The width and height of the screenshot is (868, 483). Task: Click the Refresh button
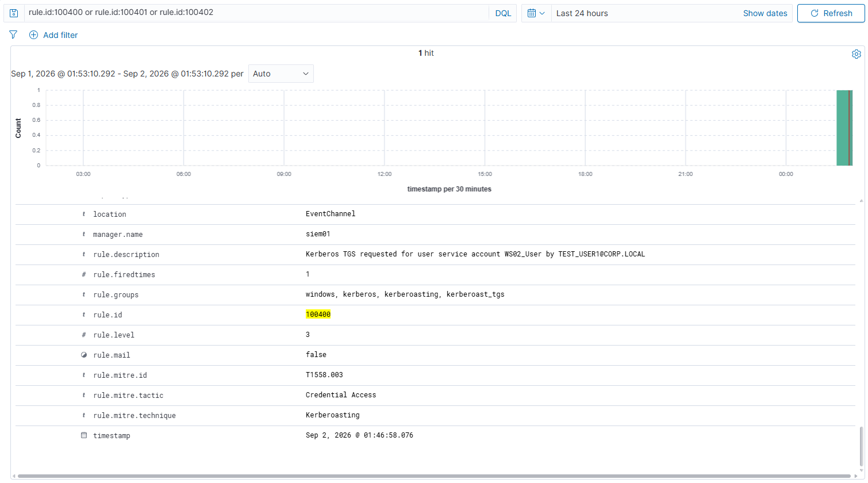pos(831,13)
